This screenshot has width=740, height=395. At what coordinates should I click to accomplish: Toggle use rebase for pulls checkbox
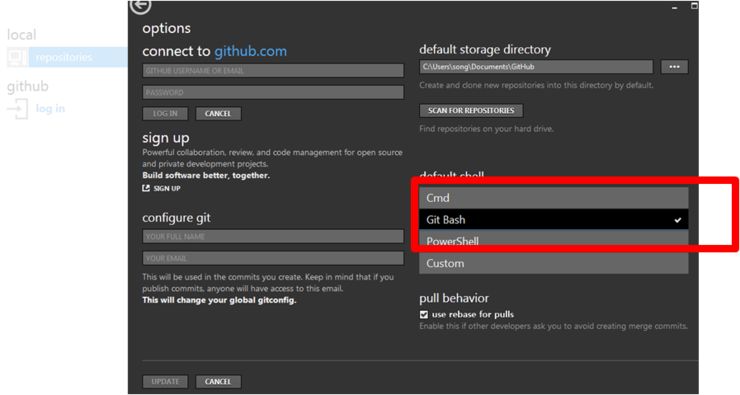(424, 314)
